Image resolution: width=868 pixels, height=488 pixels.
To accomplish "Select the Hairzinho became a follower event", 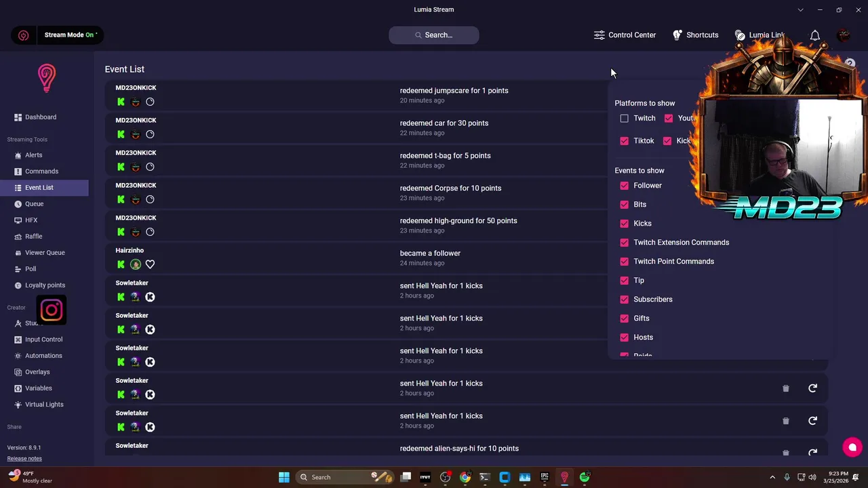I will pyautogui.click(x=356, y=258).
